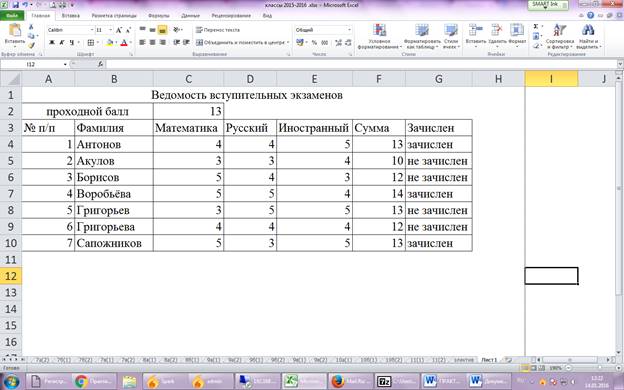Expand the Name Box dropdown arrow
This screenshot has height=390, width=624.
click(65, 64)
